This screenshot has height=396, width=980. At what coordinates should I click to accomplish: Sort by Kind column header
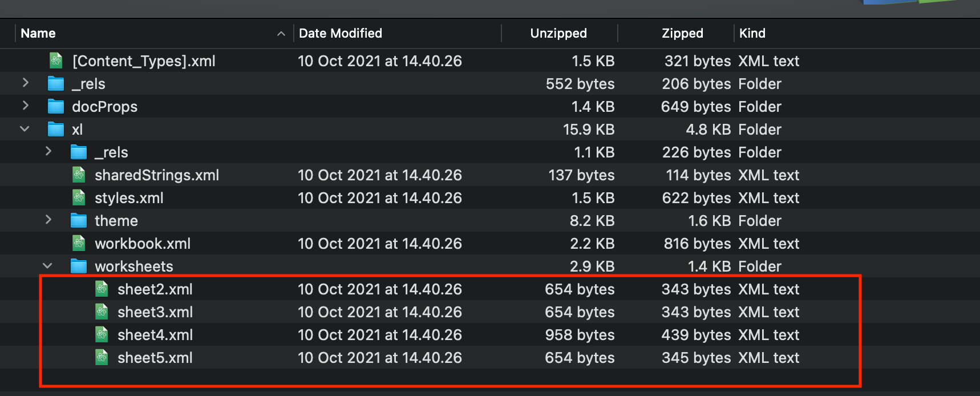(x=752, y=33)
